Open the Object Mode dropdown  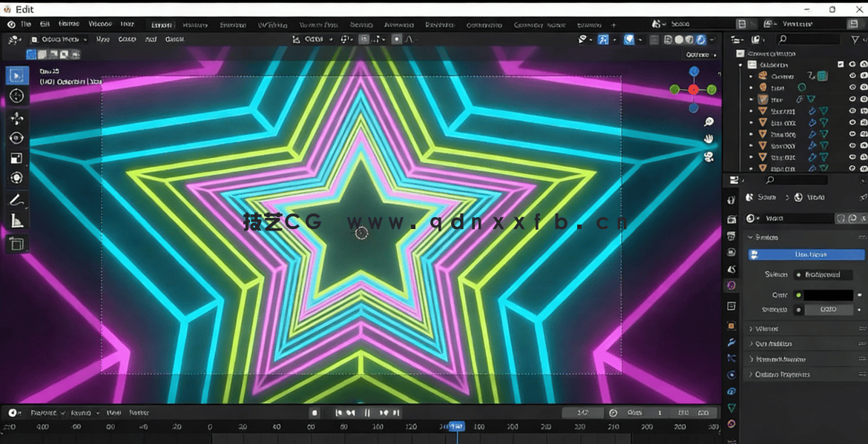click(x=59, y=39)
